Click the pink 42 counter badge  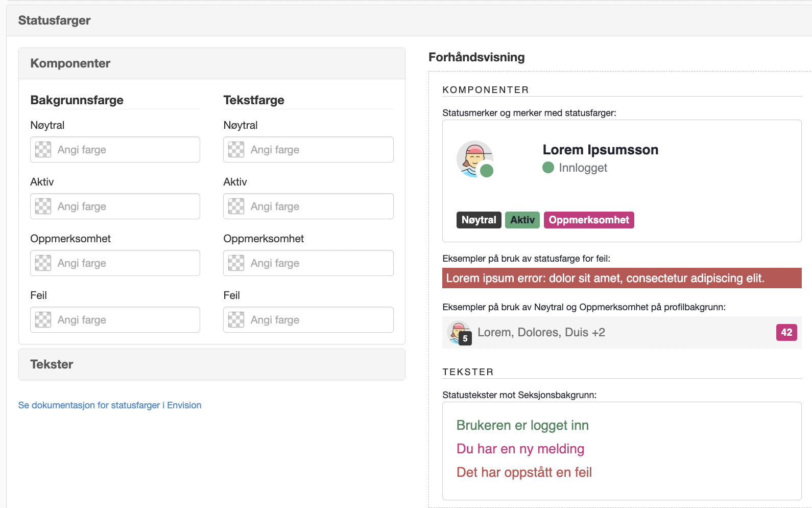(x=786, y=333)
